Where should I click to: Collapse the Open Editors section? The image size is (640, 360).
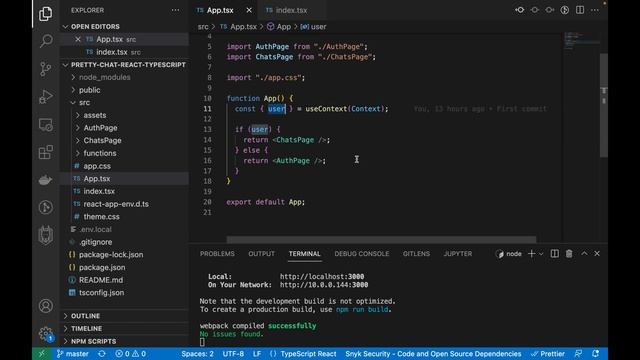124,27
